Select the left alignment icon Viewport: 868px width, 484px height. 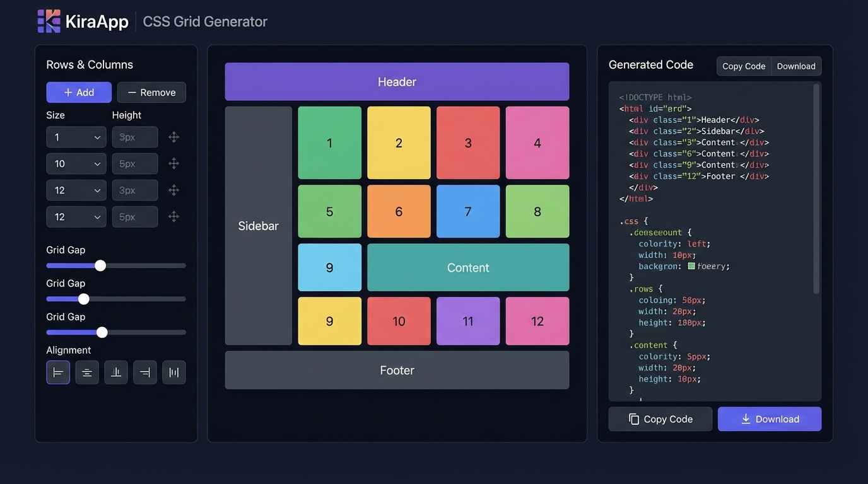pyautogui.click(x=57, y=372)
